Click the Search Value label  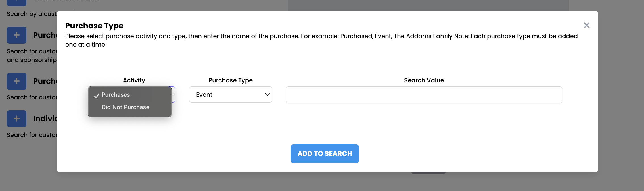424,80
